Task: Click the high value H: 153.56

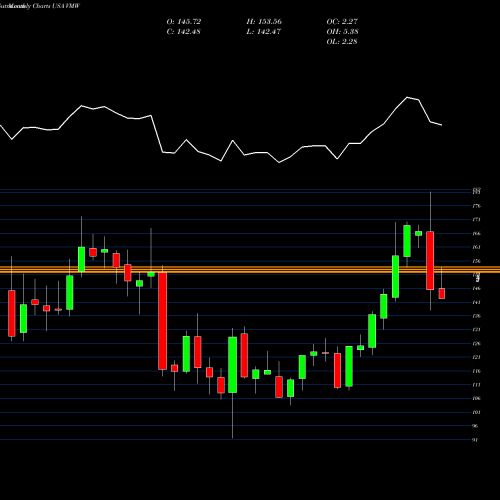Action: point(264,22)
